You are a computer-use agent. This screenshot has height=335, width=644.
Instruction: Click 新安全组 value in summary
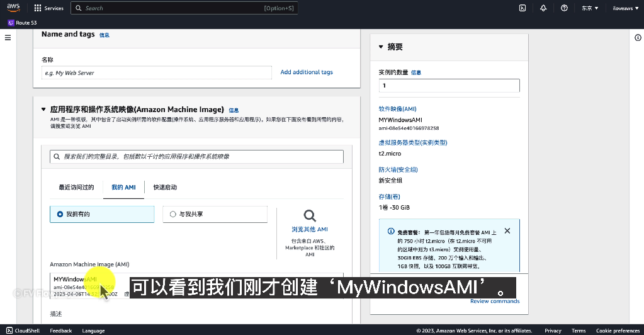coord(390,181)
